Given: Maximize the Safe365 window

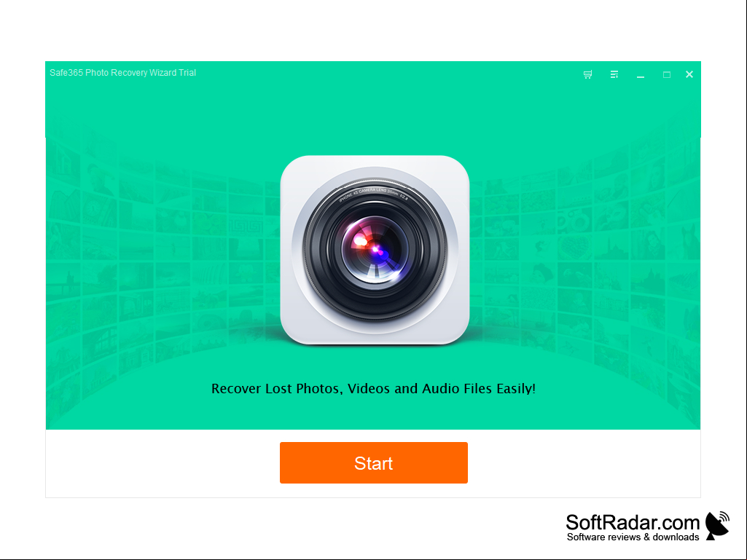Looking at the screenshot, I should click(667, 75).
